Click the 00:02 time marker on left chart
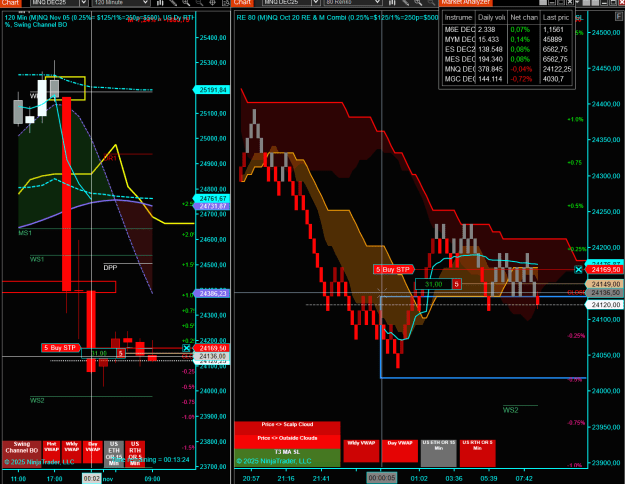 pos(92,478)
